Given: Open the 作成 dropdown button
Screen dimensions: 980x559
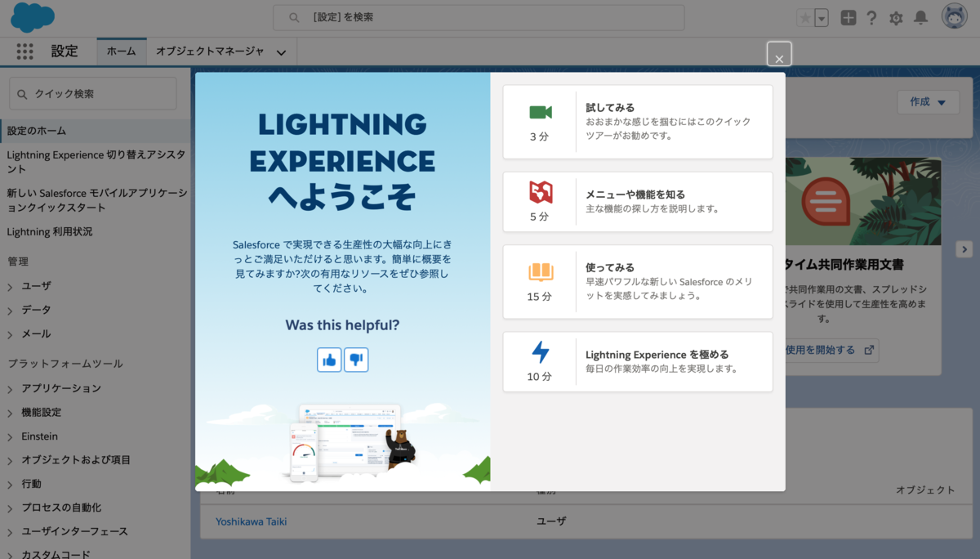Looking at the screenshot, I should pos(928,102).
